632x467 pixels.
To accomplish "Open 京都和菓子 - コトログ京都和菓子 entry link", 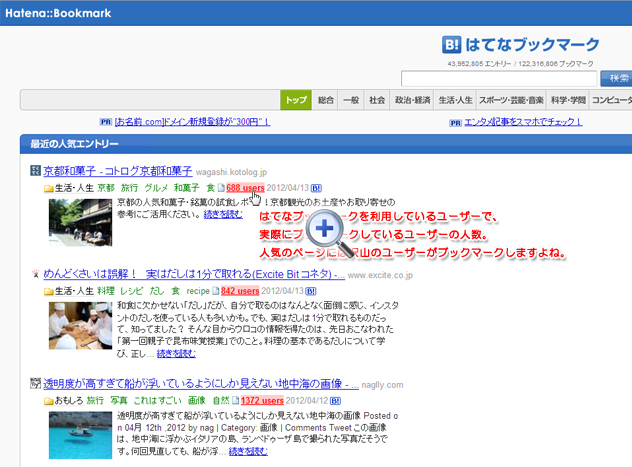I will coord(118,171).
